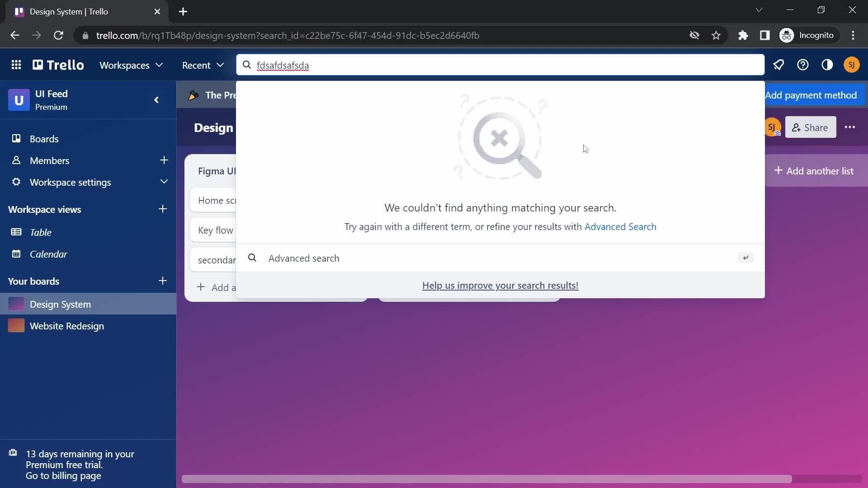The image size is (868, 488).
Task: Expand the Recent boards dropdown
Action: [203, 65]
